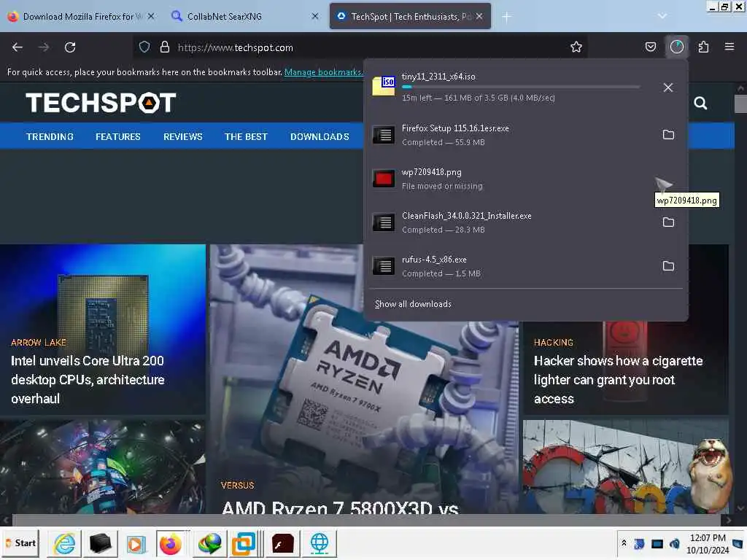747x560 pixels.
Task: Click the TechSpot logo
Action: pyautogui.click(x=101, y=102)
